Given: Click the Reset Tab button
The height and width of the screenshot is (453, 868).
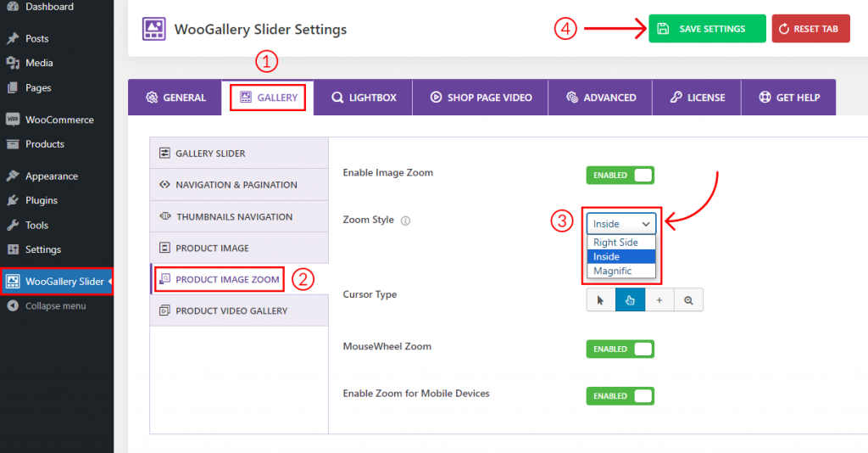Looking at the screenshot, I should [810, 29].
